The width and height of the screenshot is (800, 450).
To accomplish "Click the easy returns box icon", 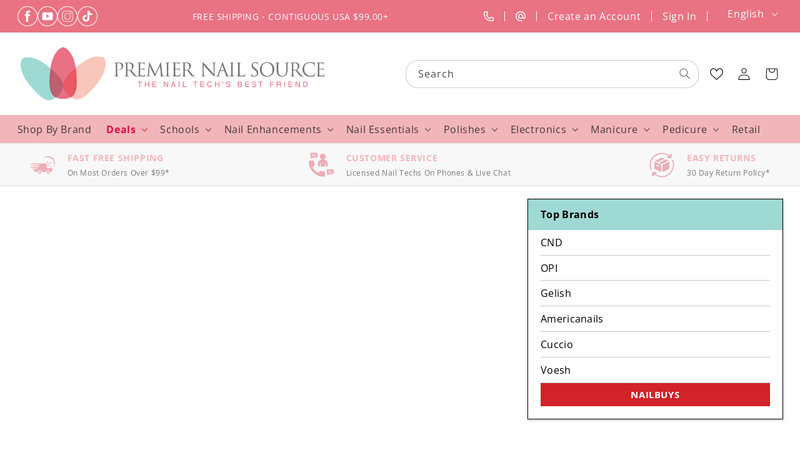I will [x=662, y=165].
